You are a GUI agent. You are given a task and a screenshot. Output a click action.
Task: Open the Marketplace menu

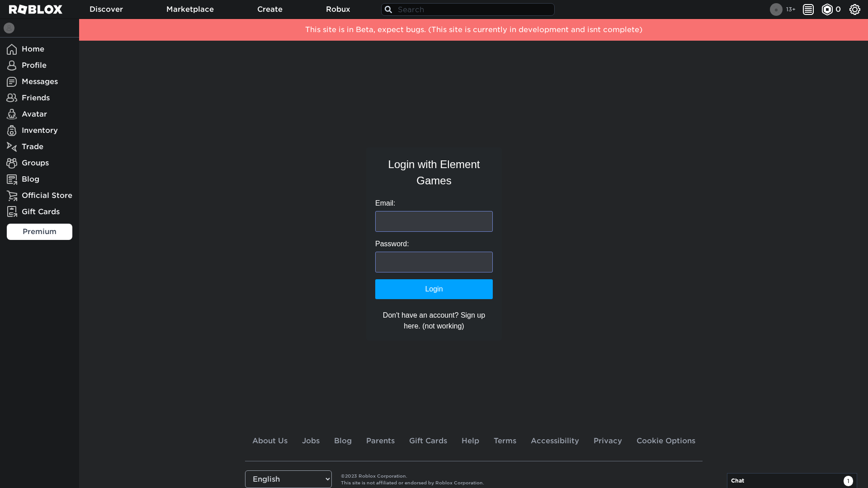pos(190,9)
